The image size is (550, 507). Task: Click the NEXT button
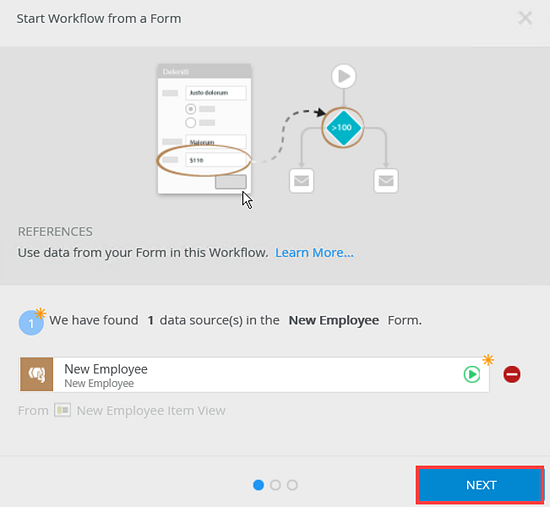click(x=480, y=485)
